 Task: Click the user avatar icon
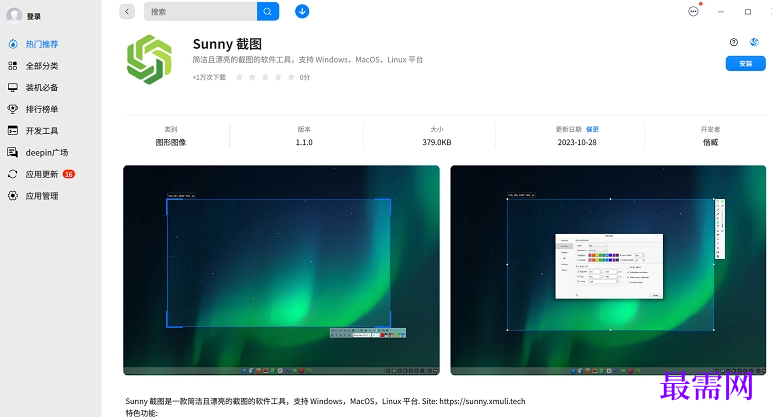pos(14,16)
